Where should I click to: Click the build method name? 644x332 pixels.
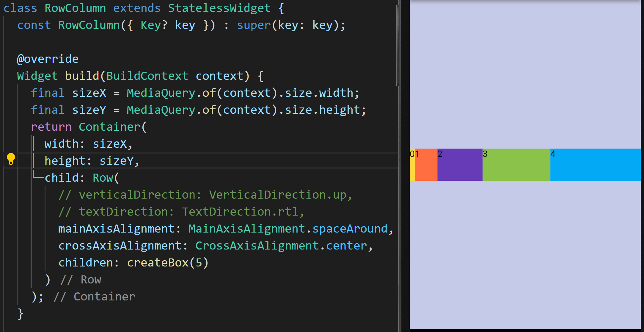pyautogui.click(x=82, y=76)
